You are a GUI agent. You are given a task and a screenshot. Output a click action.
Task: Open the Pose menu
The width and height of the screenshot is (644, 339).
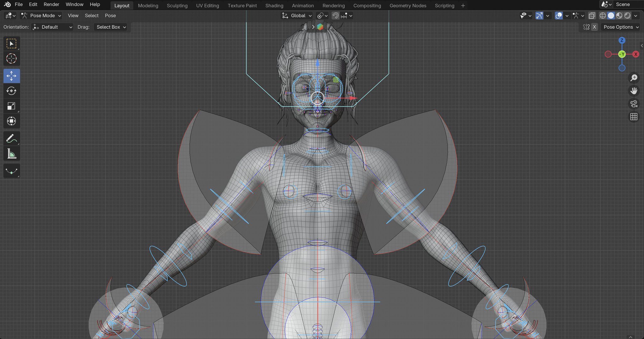[110, 15]
